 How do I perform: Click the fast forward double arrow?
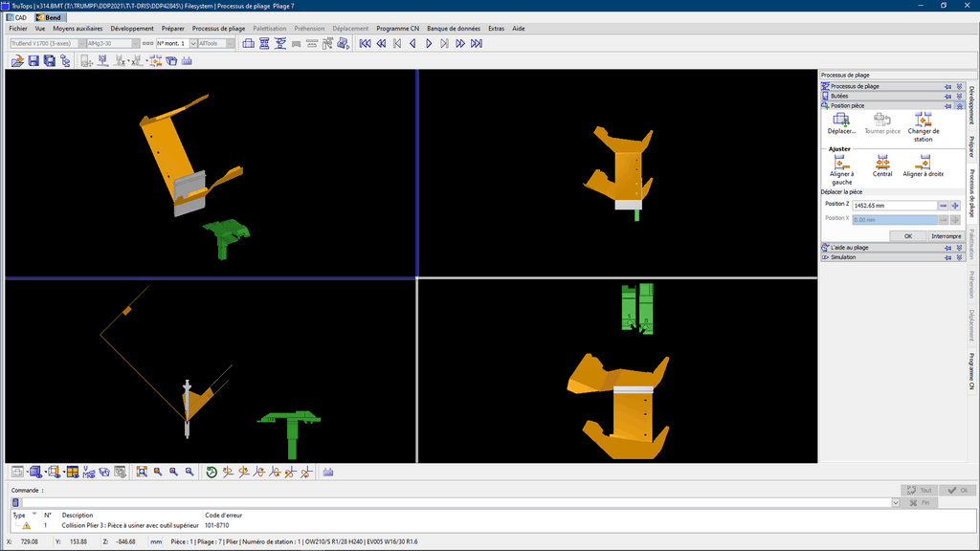pos(460,43)
